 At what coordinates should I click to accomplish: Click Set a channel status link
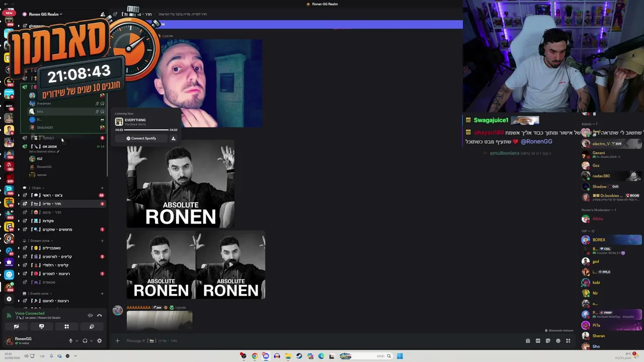pos(44,151)
